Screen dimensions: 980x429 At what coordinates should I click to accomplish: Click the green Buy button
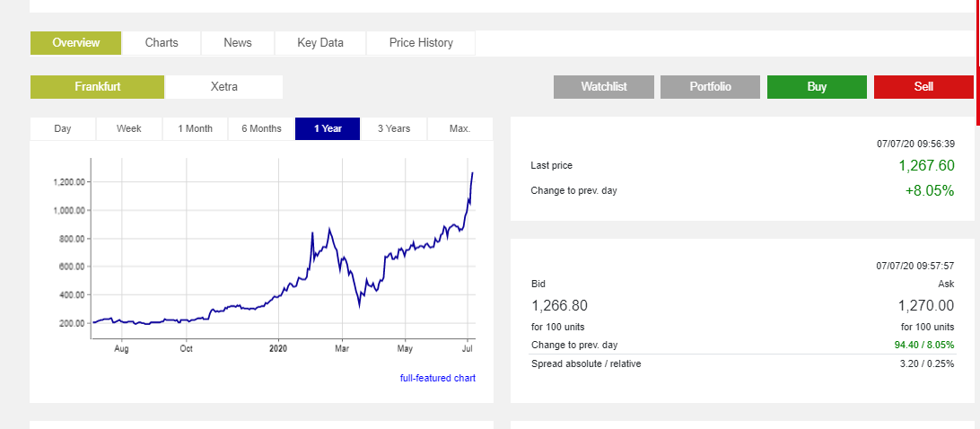817,87
